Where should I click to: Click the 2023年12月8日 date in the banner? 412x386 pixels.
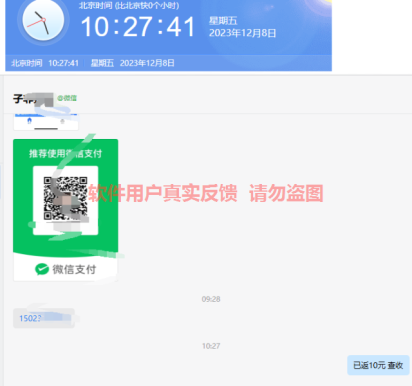(x=242, y=33)
